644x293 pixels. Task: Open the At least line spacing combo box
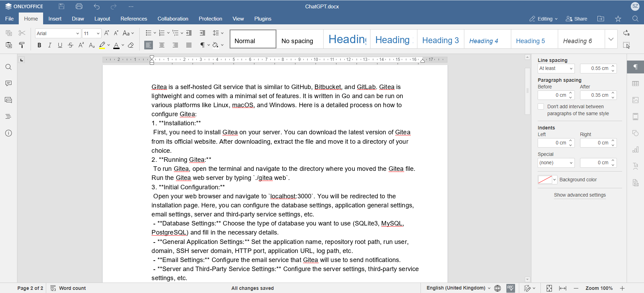(x=556, y=69)
